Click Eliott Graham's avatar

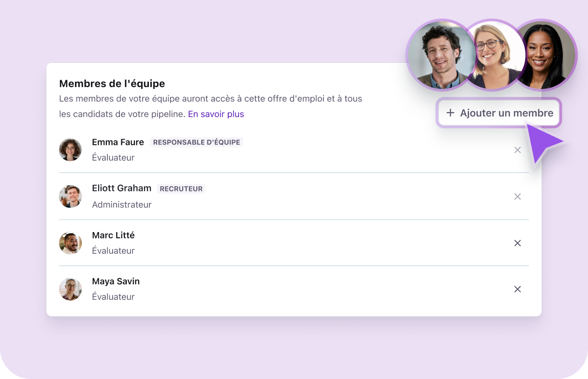pos(71,196)
